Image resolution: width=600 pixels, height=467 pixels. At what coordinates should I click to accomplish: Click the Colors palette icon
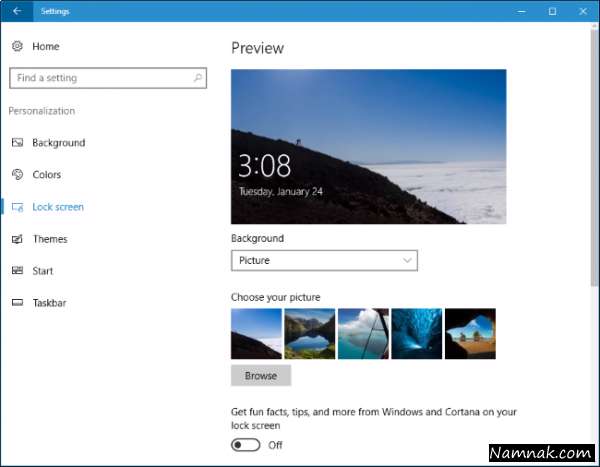(x=17, y=175)
